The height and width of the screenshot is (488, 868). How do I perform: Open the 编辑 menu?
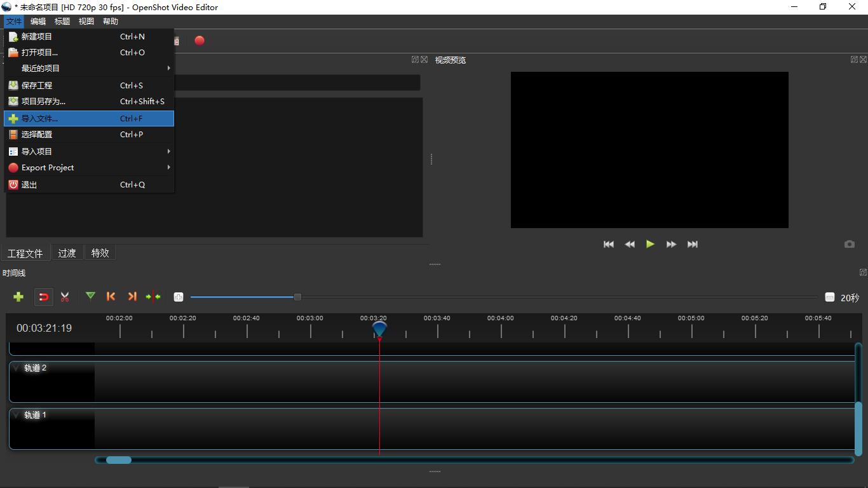click(x=38, y=22)
